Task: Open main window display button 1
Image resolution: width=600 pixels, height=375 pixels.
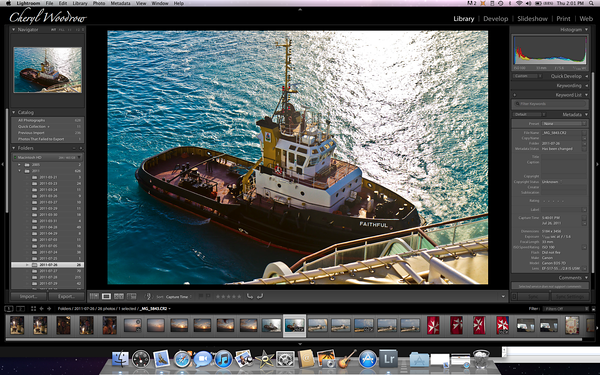Action: pos(8,308)
